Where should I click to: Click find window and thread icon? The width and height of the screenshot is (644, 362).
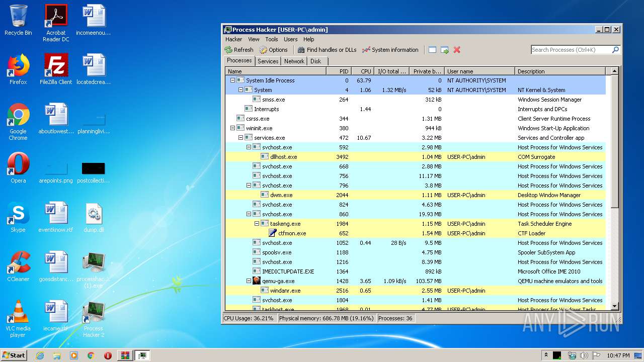pos(445,50)
